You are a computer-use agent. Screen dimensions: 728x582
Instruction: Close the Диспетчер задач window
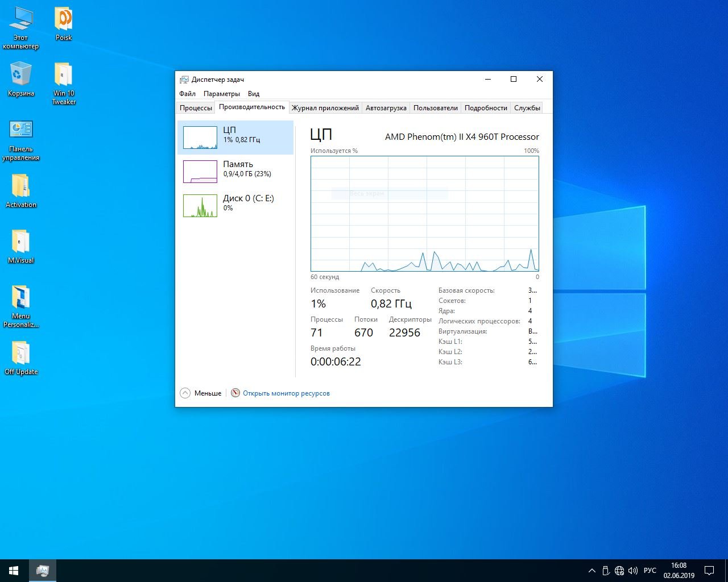[540, 80]
